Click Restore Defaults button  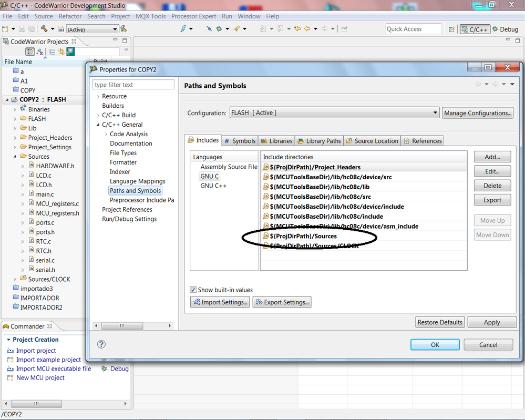[440, 322]
